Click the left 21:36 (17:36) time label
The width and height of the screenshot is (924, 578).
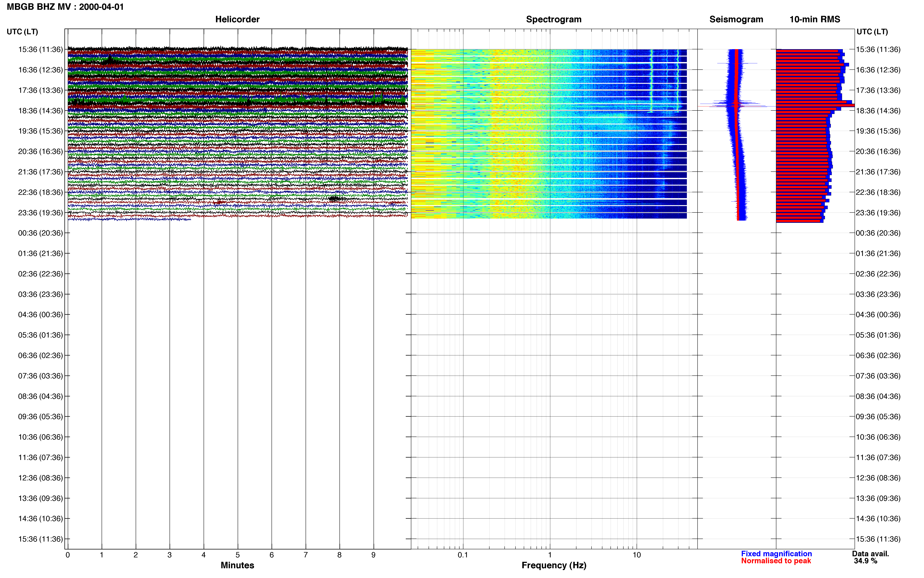41,172
